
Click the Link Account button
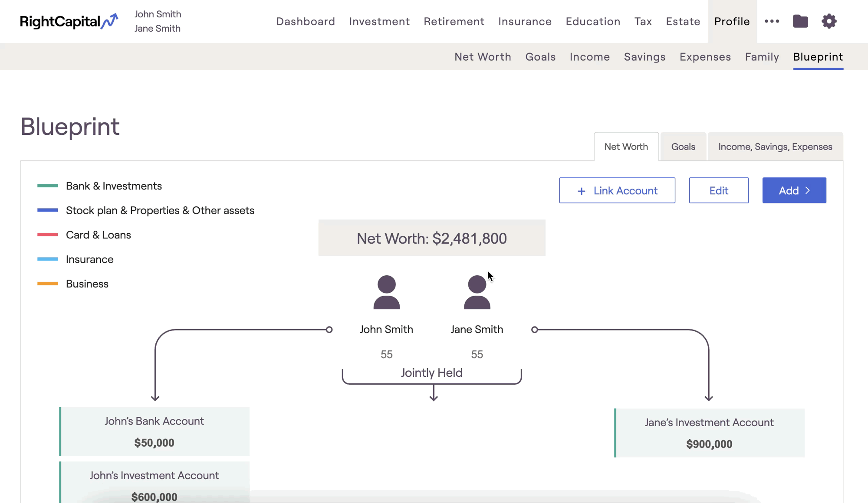[x=617, y=190]
